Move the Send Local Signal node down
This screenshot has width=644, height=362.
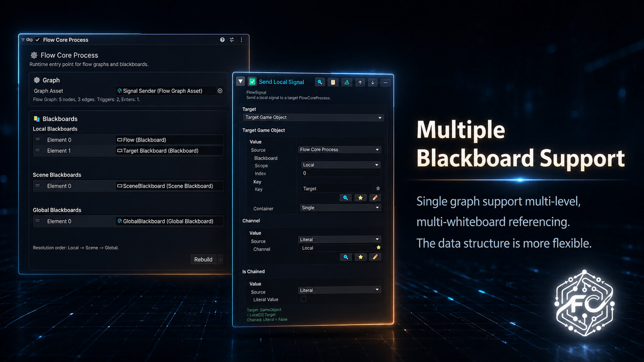pyautogui.click(x=372, y=82)
